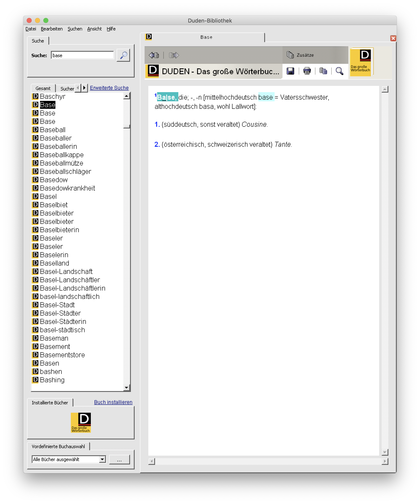420x504 pixels.
Task: Select Baseballschläger in the word list
Action: [x=65, y=171]
